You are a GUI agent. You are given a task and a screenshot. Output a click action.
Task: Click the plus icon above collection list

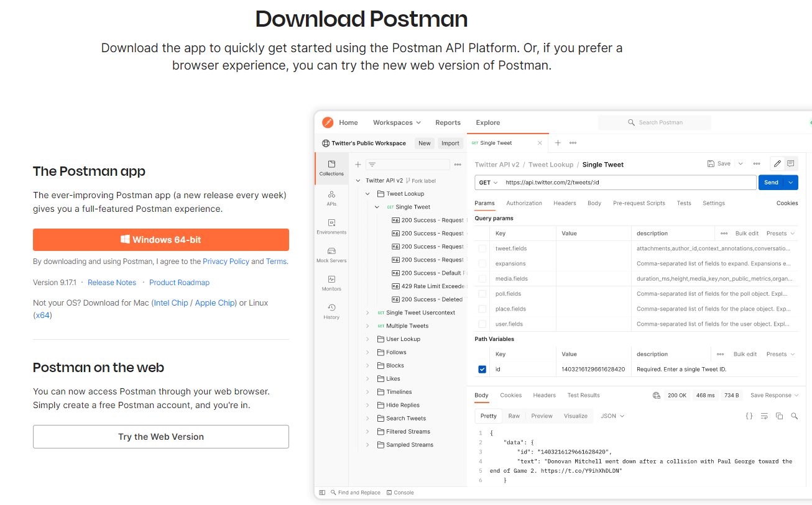pyautogui.click(x=358, y=165)
